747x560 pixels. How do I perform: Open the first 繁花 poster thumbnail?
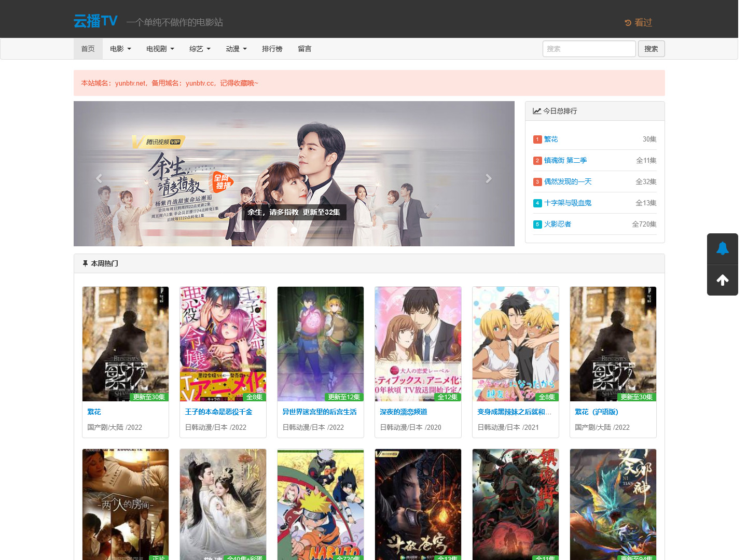tap(126, 344)
